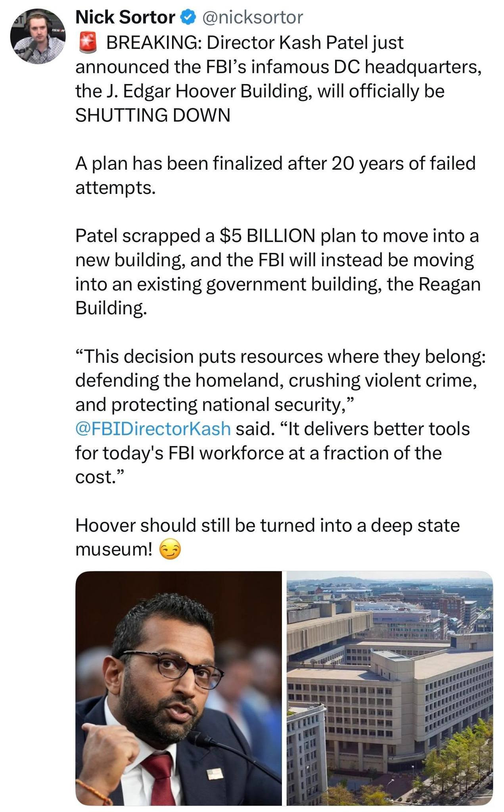Viewport: 504px width, 812px height.
Task: Click the "Nick Sortor" display name
Action: pos(125,17)
